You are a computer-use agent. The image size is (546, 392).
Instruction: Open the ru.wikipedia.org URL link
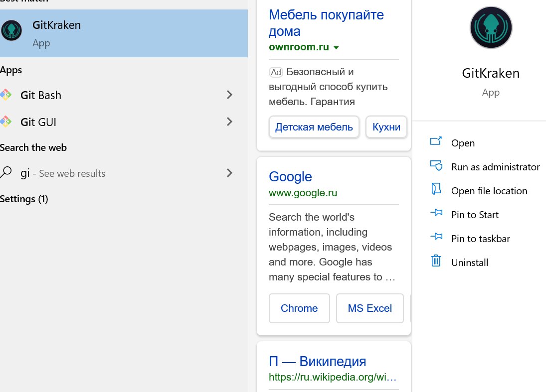[x=333, y=377]
